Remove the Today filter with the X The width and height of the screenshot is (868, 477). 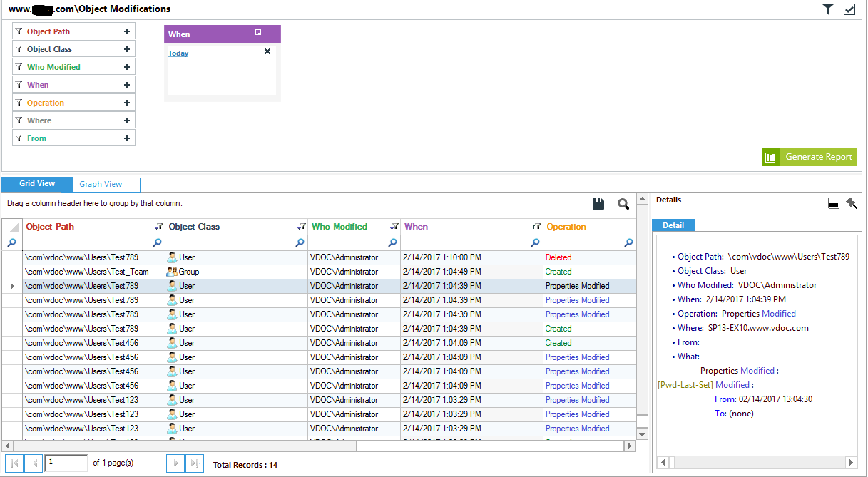(x=267, y=51)
